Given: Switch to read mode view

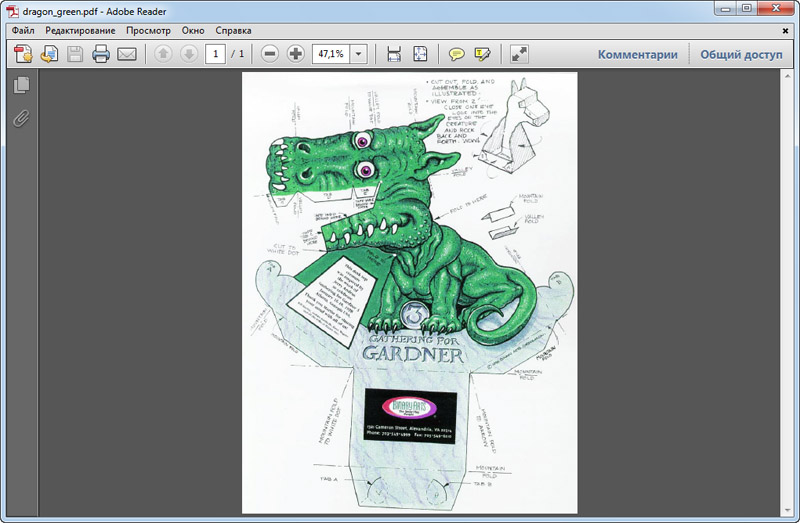Looking at the screenshot, I should [x=519, y=54].
